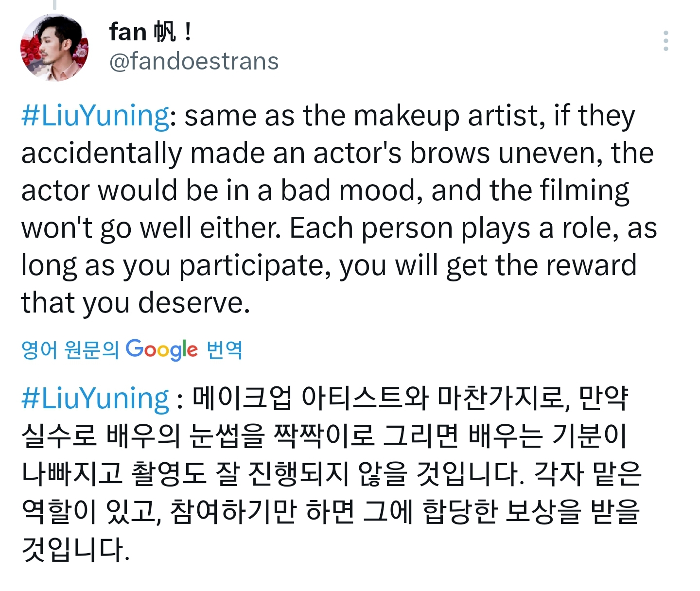Click the '번역' translation label
This screenshot has height=591, width=700.
(224, 349)
